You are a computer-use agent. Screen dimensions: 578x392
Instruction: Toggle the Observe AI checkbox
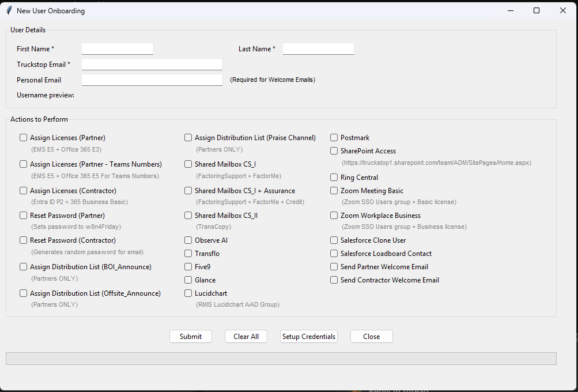188,240
